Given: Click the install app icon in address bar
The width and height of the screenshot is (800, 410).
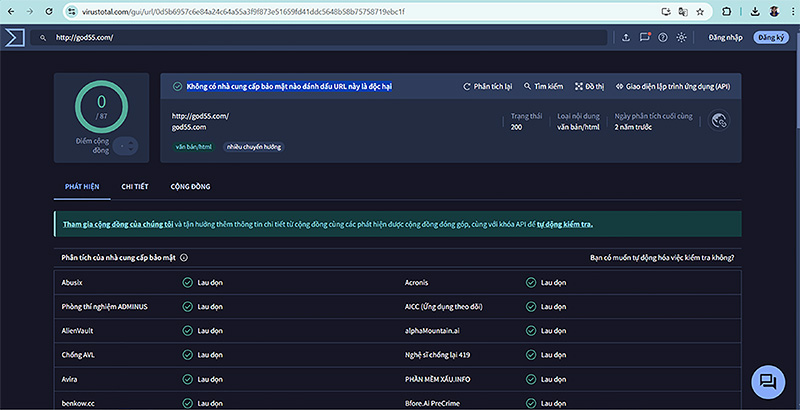Looking at the screenshot, I should click(x=665, y=11).
